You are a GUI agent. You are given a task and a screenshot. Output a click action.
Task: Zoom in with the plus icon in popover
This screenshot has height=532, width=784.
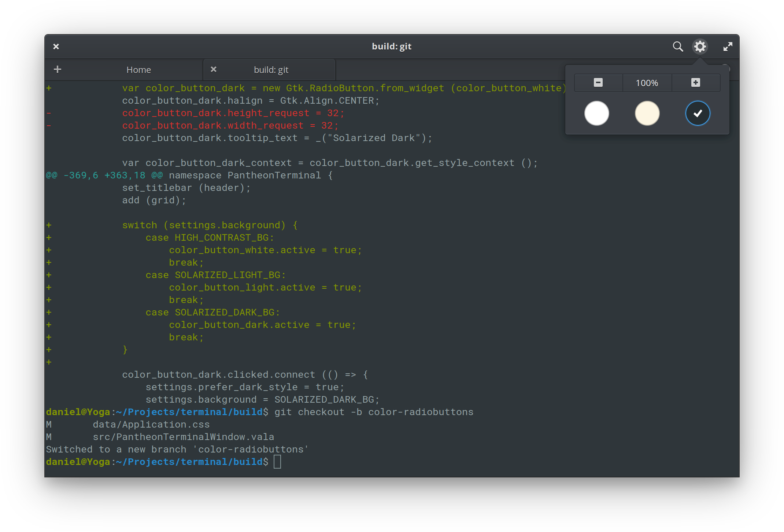pyautogui.click(x=695, y=83)
